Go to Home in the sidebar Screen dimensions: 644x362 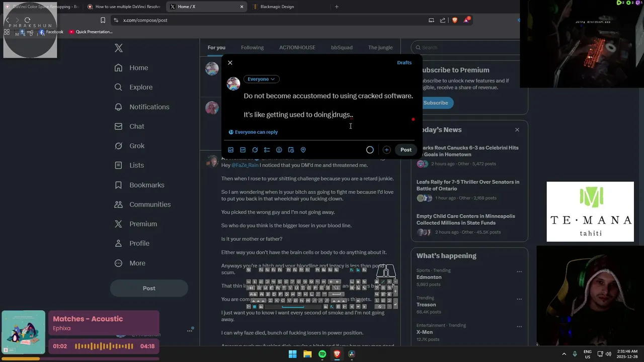click(131, 68)
